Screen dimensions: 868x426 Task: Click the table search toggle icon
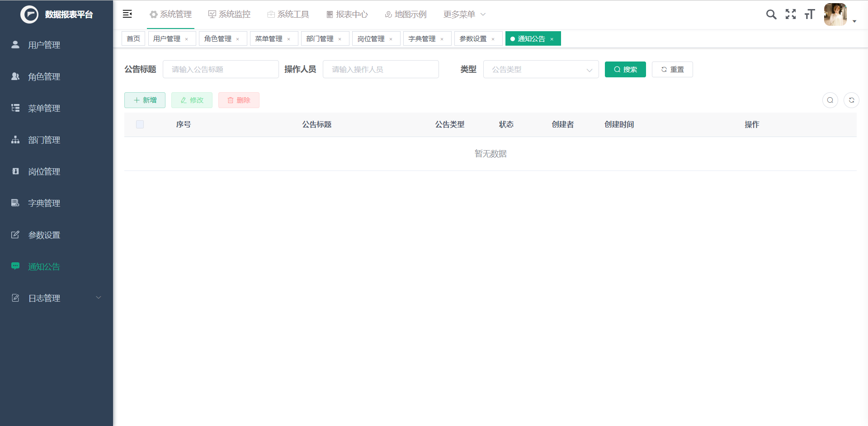point(830,100)
